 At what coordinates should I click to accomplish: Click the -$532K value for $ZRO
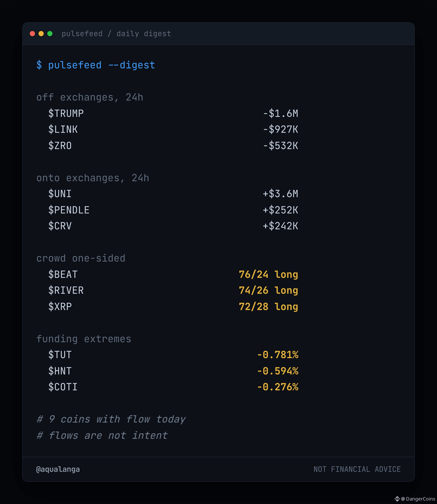click(x=280, y=146)
